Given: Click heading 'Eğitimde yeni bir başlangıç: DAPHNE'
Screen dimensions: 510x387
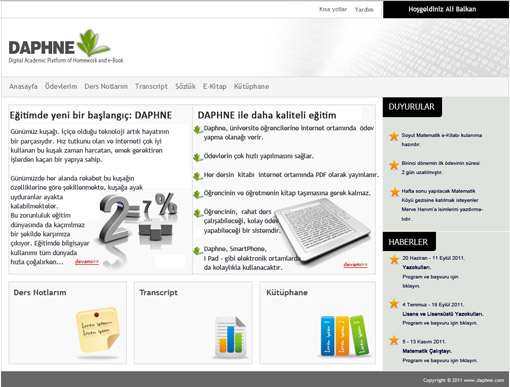Looking at the screenshot, I should click(91, 115).
